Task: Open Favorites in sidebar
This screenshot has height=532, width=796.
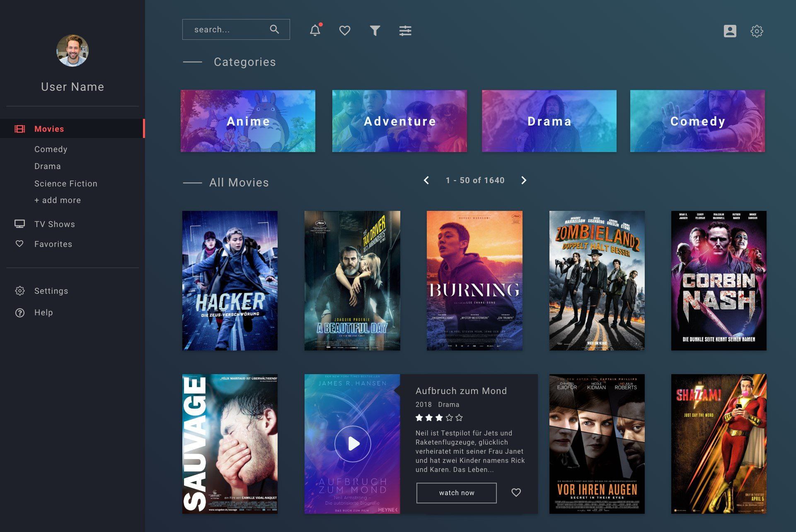Action: pyautogui.click(x=53, y=244)
